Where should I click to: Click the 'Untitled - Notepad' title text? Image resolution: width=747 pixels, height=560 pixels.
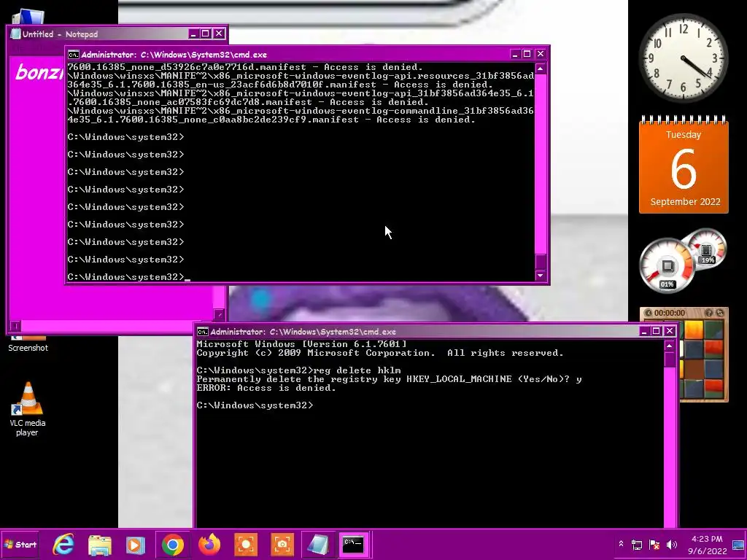[60, 34]
